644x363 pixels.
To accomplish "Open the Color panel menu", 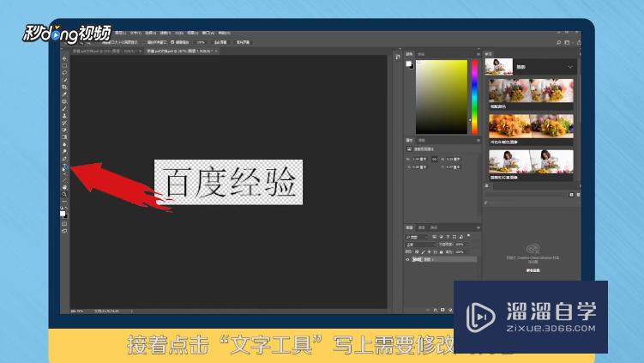I will click(478, 54).
